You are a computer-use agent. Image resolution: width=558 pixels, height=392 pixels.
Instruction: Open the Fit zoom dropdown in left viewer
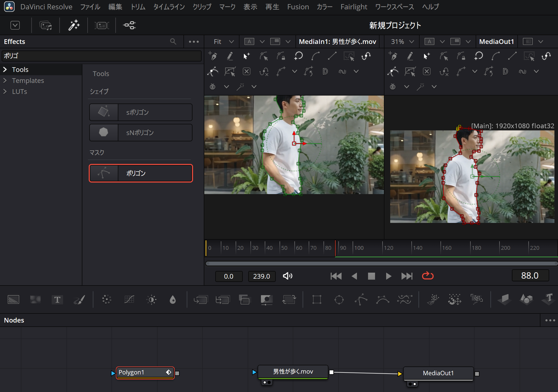(223, 41)
